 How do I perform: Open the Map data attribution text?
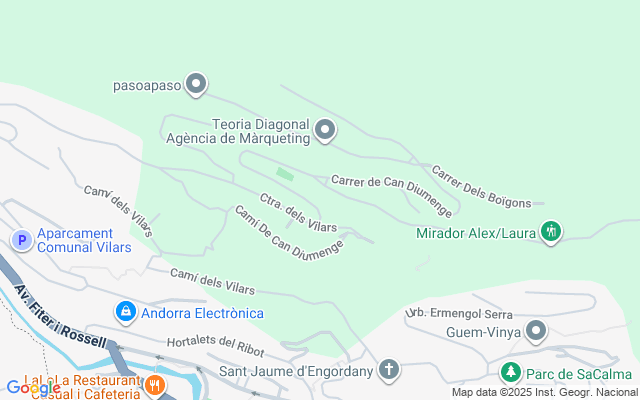(545, 393)
